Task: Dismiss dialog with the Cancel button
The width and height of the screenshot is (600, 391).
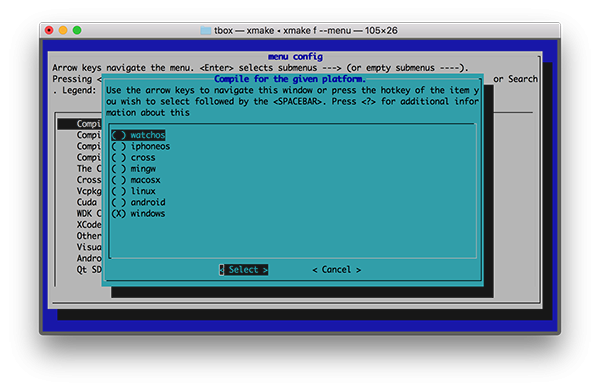Action: pos(336,270)
